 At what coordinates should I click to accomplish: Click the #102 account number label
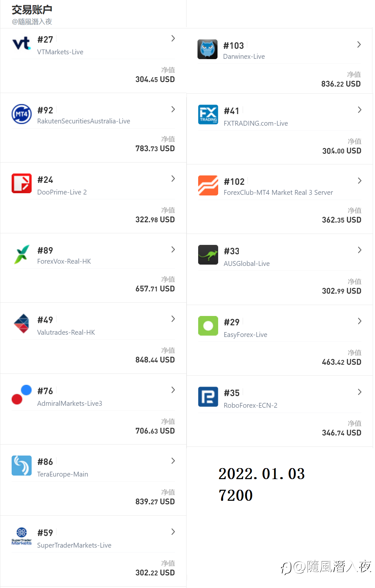[234, 182]
